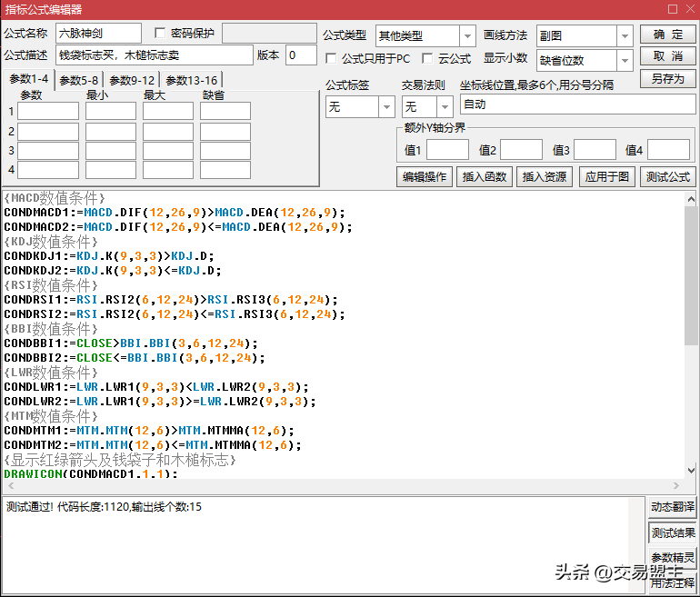Close the 指标公式编辑器 window
700x597 pixels.
coord(690,9)
